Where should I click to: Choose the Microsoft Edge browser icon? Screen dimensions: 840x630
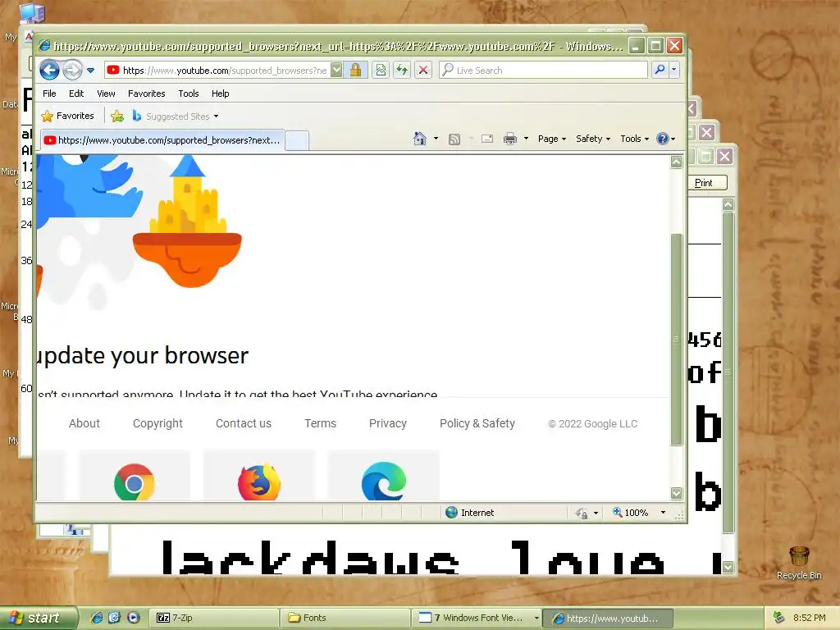coord(384,481)
